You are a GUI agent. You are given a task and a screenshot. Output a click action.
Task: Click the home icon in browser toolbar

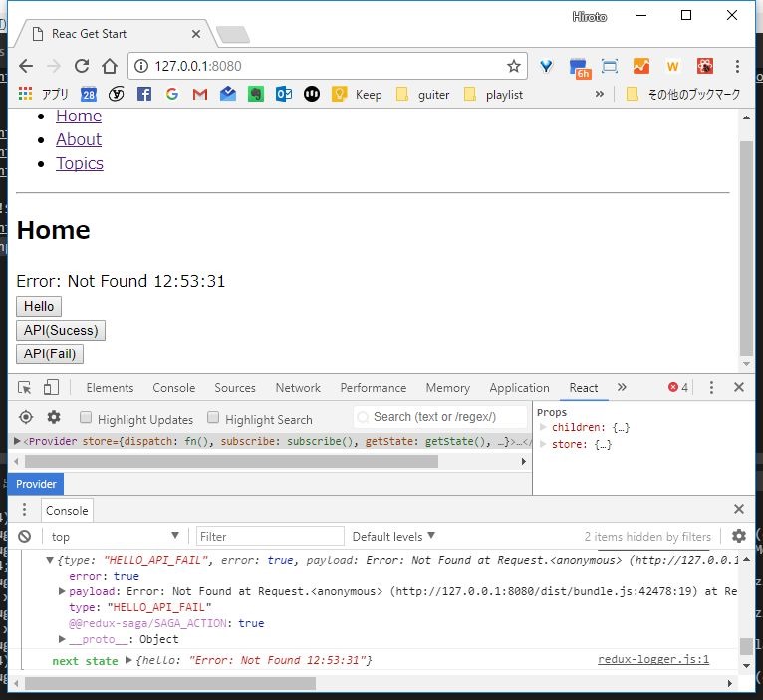110,66
